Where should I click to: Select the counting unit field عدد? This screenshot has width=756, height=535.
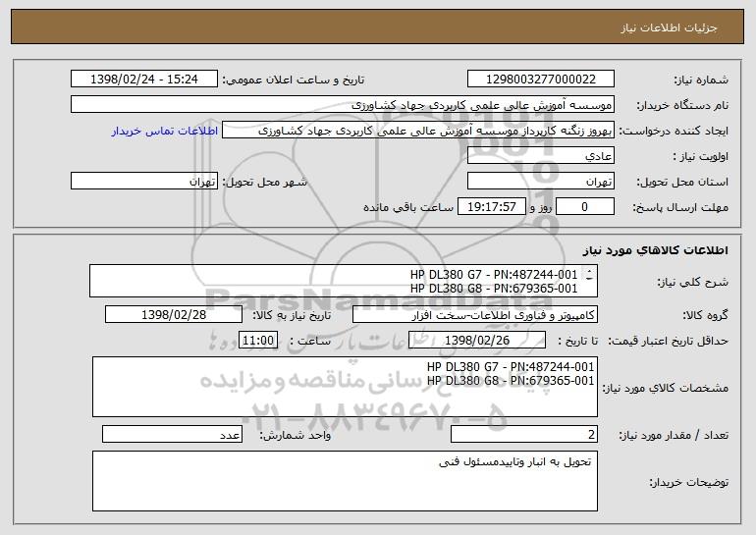coord(172,434)
